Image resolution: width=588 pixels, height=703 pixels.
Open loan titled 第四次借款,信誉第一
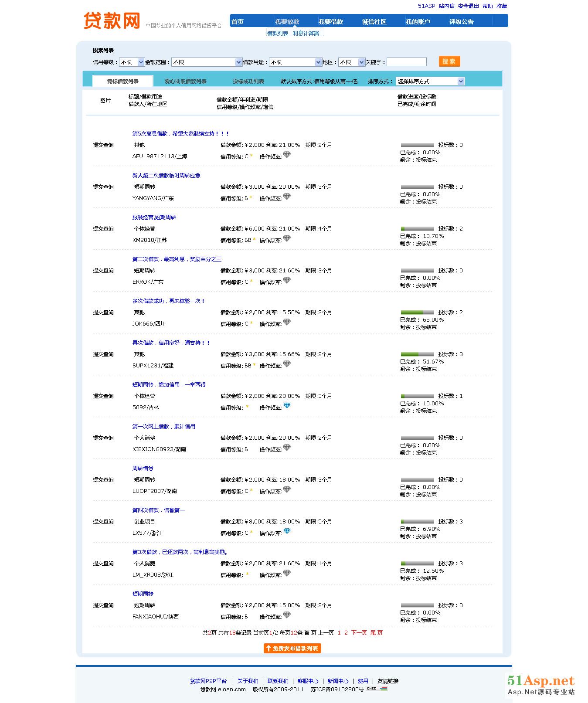point(159,510)
